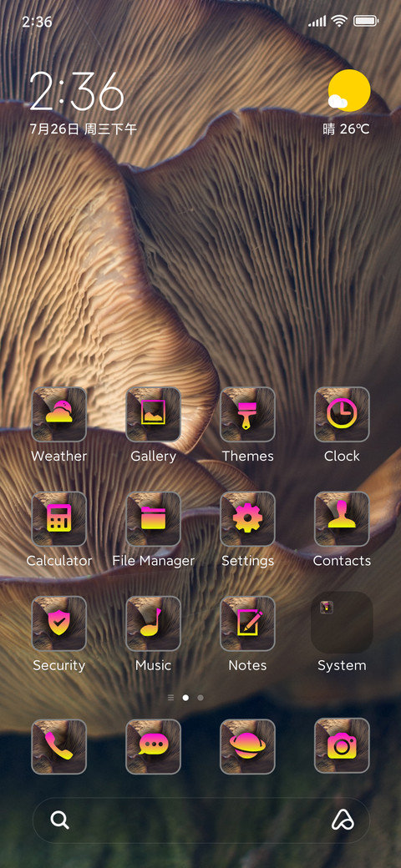The width and height of the screenshot is (401, 868).
Task: Open the Themes app
Action: (x=247, y=414)
